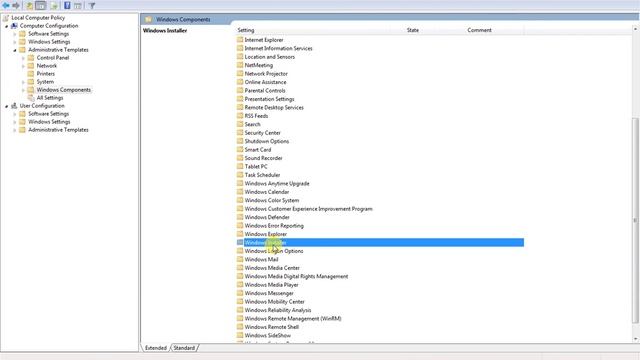Select Windows Media Player folder
The height and width of the screenshot is (360, 640).
click(x=271, y=284)
